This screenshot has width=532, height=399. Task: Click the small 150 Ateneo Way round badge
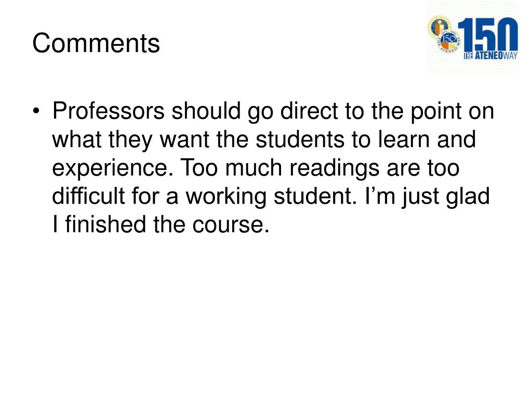[x=448, y=42]
